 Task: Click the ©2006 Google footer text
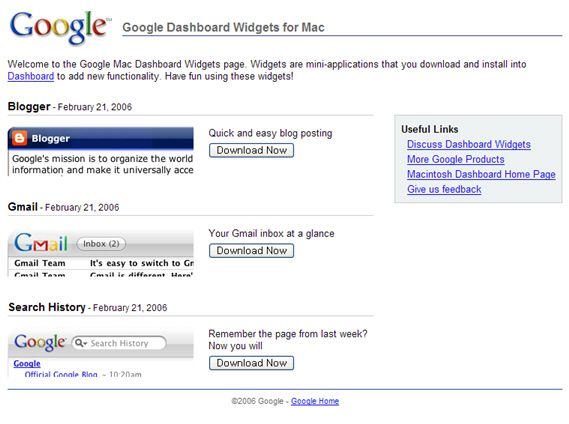(257, 401)
